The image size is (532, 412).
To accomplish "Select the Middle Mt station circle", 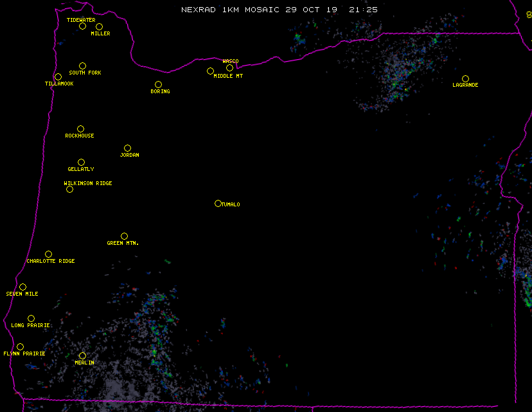I will [210, 71].
